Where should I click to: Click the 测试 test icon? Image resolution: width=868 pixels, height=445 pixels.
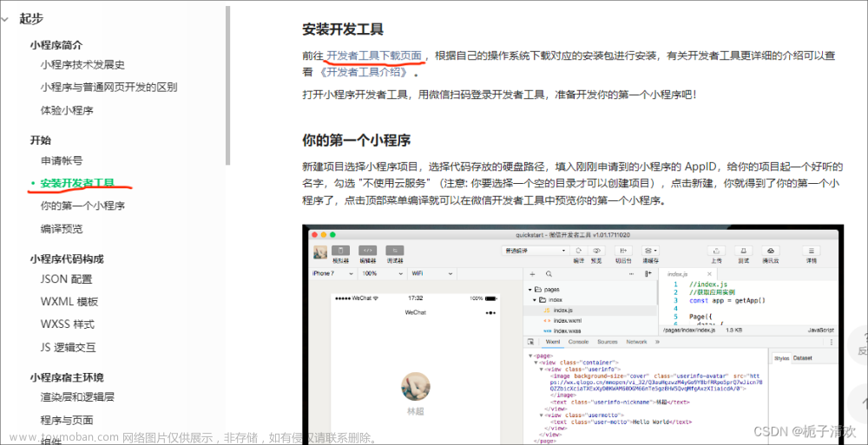point(744,250)
